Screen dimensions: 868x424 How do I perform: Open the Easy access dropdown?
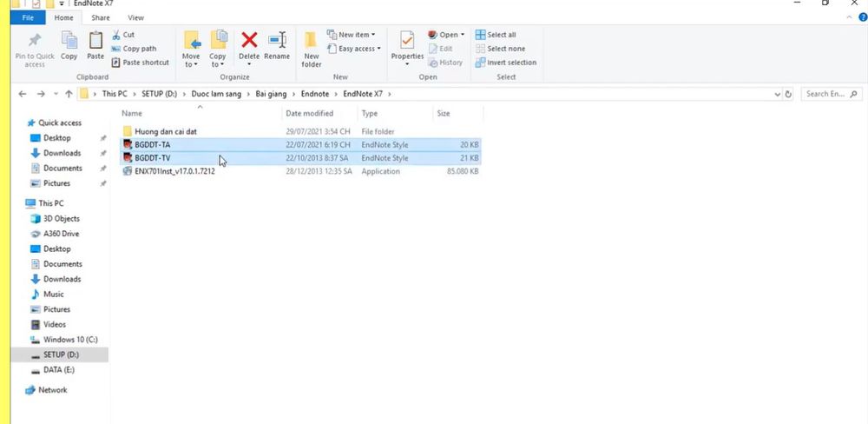pos(354,49)
